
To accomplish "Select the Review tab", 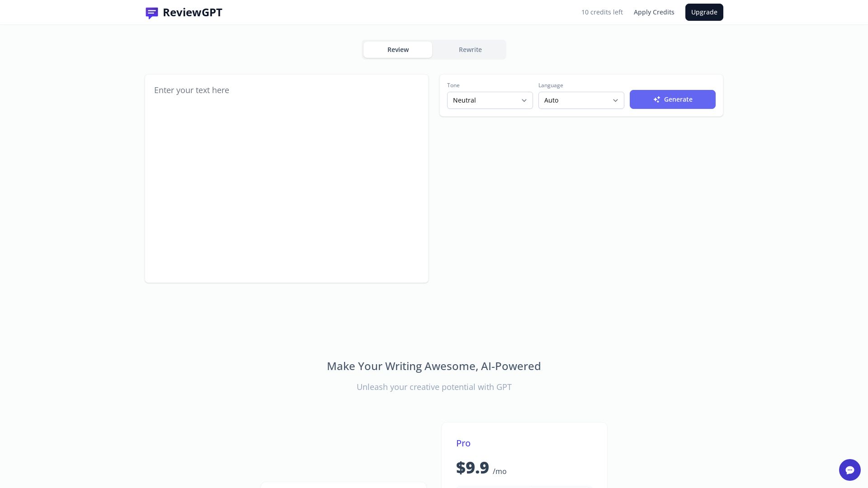I will click(x=398, y=50).
